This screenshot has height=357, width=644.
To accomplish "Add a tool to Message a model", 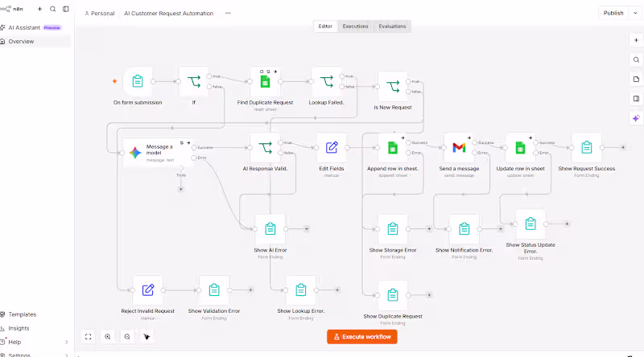I will (180, 189).
